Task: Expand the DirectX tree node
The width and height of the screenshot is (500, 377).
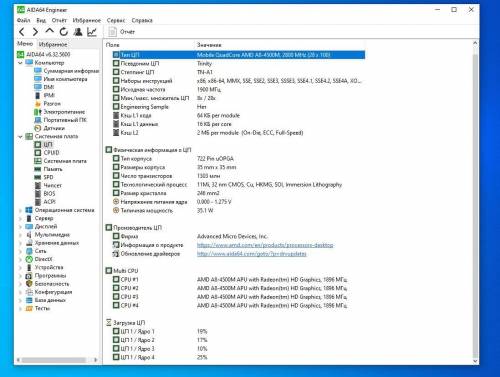Action: (20, 259)
